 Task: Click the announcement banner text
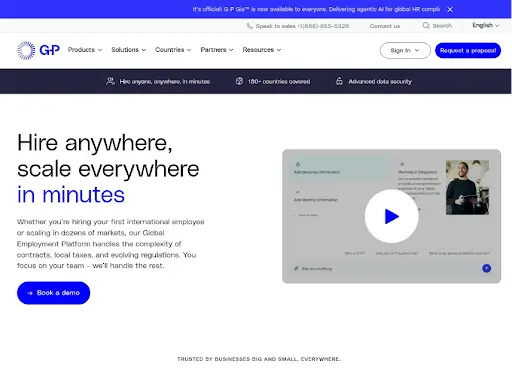point(316,9)
